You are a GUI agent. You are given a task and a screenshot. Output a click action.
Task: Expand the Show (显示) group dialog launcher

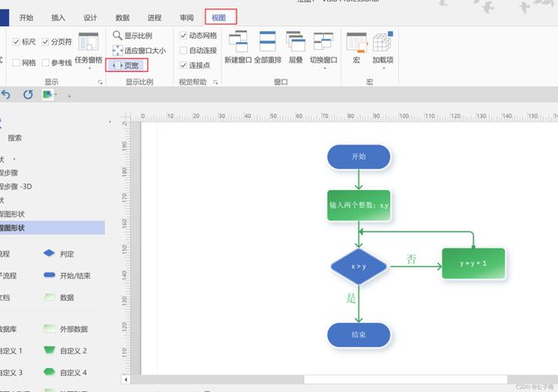coord(100,82)
